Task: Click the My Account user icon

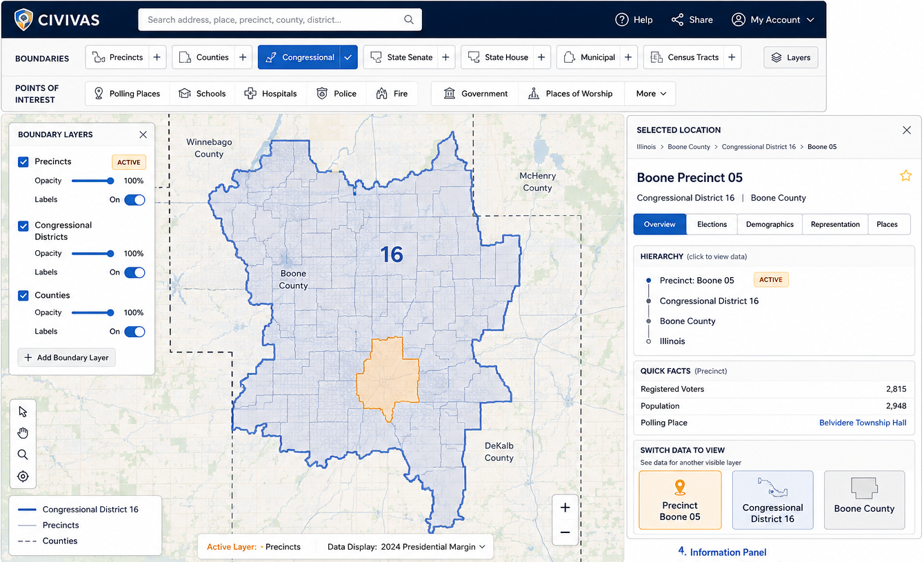Action: click(x=739, y=20)
